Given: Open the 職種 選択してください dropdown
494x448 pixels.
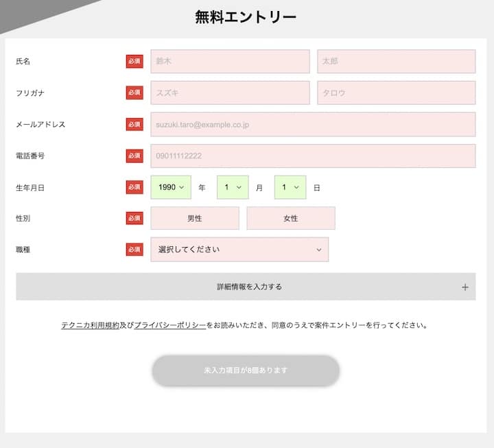Looking at the screenshot, I should (x=239, y=250).
